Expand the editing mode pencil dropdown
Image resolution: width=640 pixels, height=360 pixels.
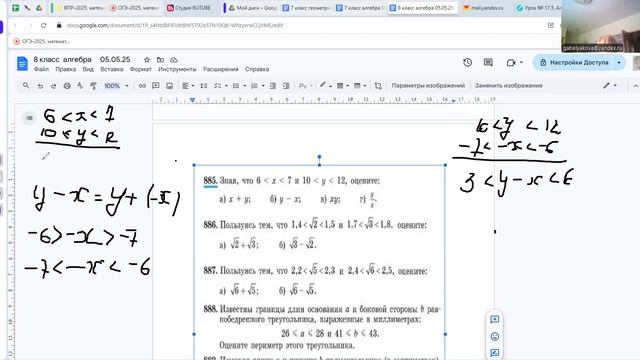click(610, 85)
